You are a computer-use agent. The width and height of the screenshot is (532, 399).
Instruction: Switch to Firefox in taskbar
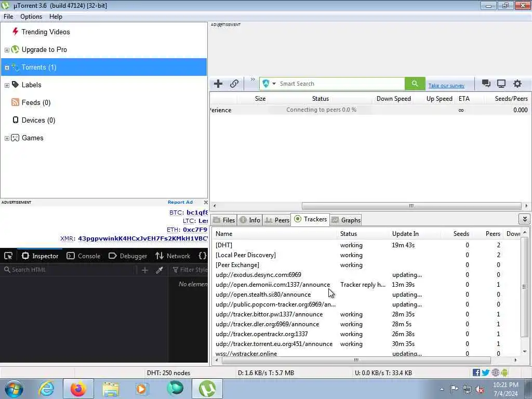tap(78, 389)
